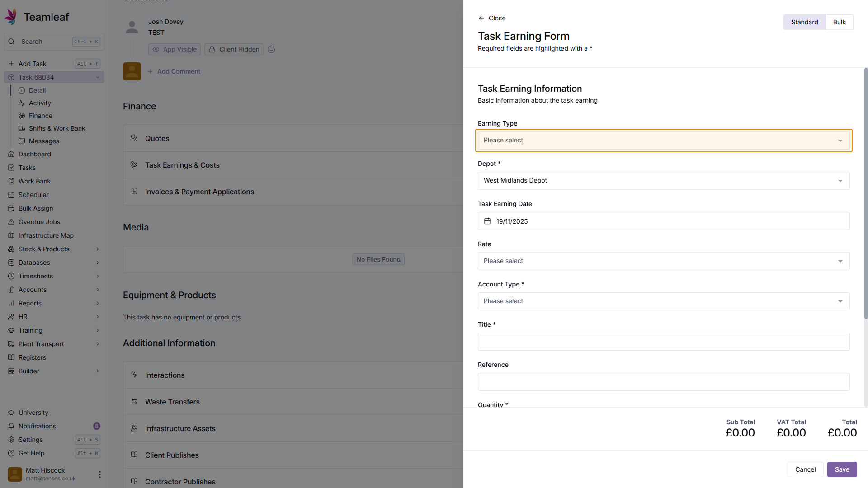Image resolution: width=868 pixels, height=488 pixels.
Task: Toggle the App Visible comment visibility
Action: pyautogui.click(x=175, y=49)
